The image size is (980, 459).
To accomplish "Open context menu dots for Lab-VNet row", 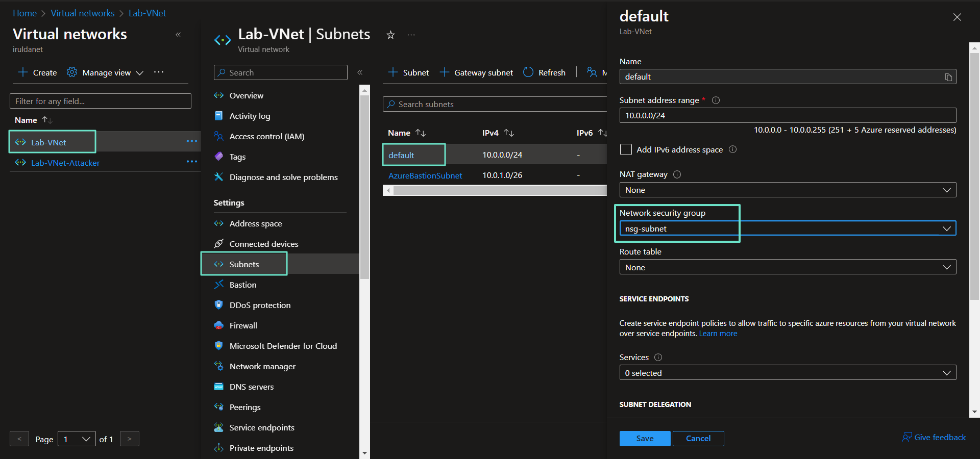I will coord(191,141).
